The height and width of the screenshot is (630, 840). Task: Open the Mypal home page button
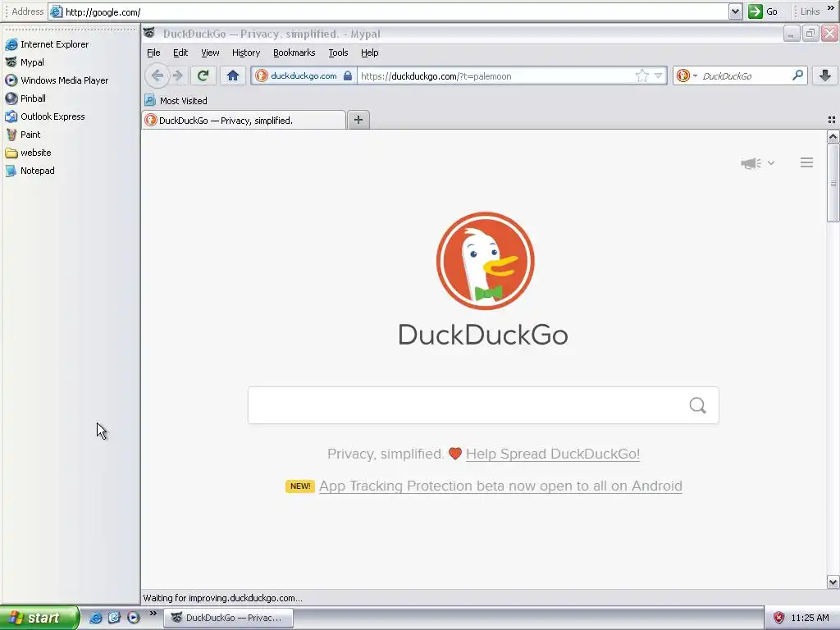pos(232,75)
